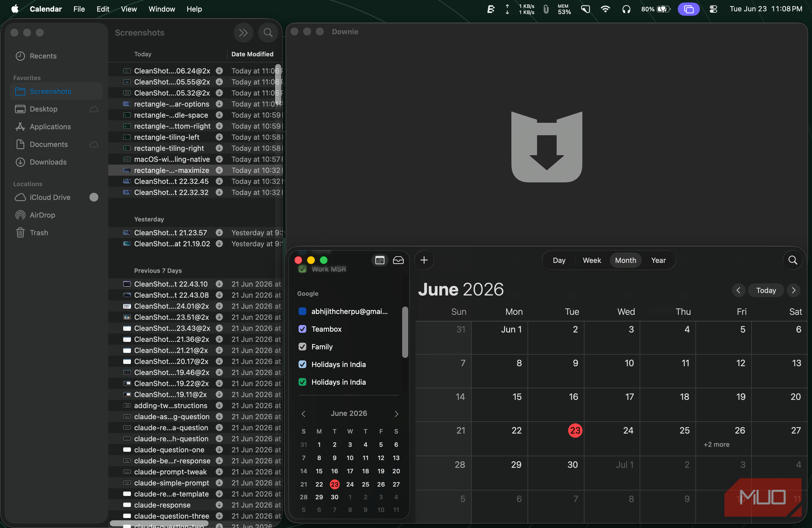812x528 pixels.
Task: Search in Finder Screenshots window
Action: [x=268, y=33]
